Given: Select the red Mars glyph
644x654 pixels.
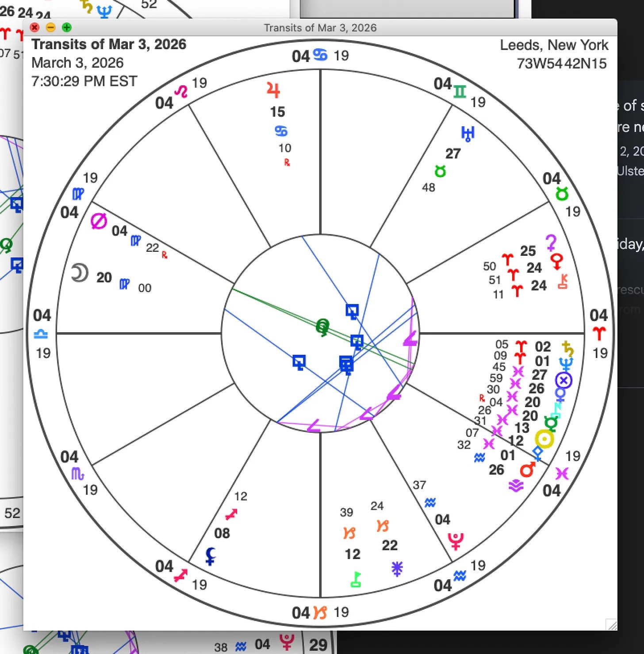Looking at the screenshot, I should 527,469.
